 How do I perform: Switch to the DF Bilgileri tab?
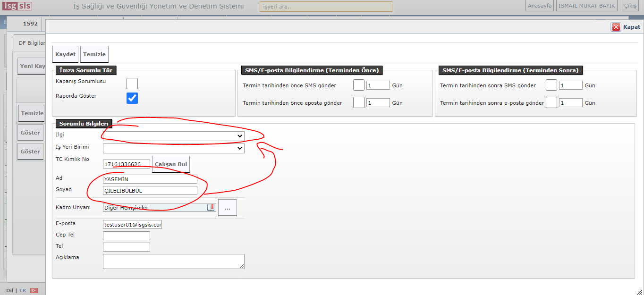point(31,43)
